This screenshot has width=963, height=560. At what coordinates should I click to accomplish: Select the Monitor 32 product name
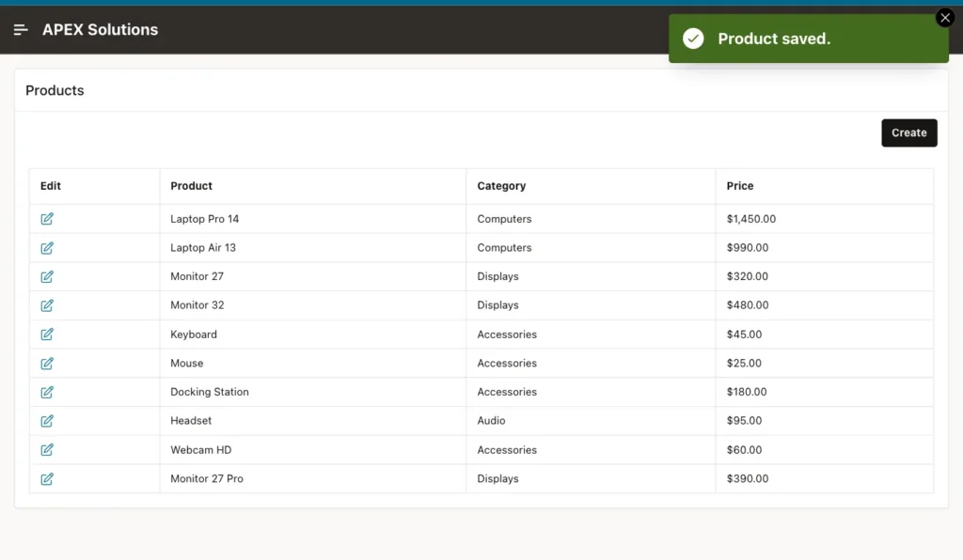[197, 305]
